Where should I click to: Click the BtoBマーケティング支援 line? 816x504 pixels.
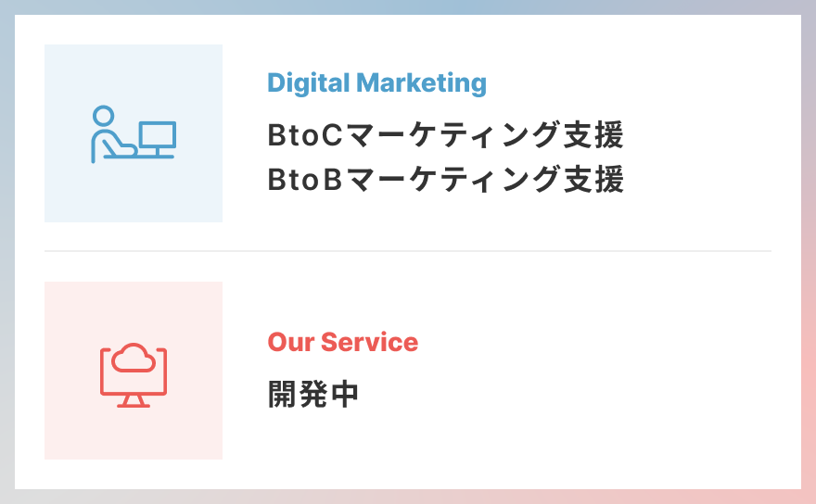(445, 179)
